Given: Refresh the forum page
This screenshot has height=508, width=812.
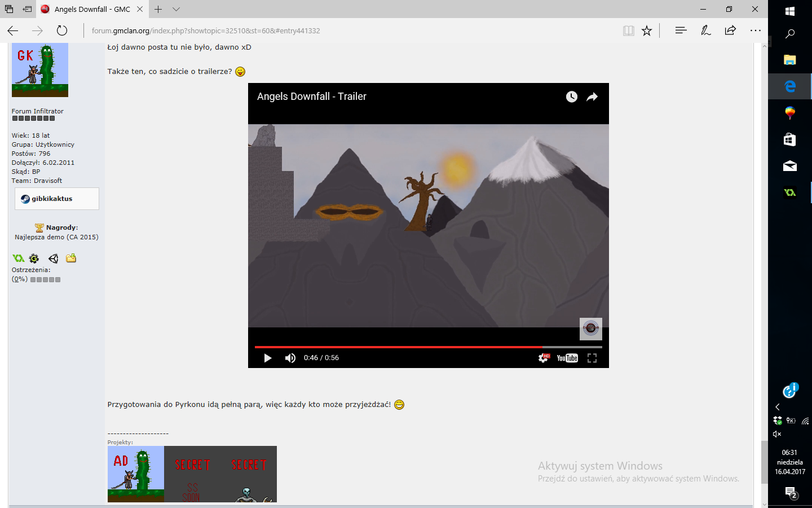Looking at the screenshot, I should tap(62, 30).
